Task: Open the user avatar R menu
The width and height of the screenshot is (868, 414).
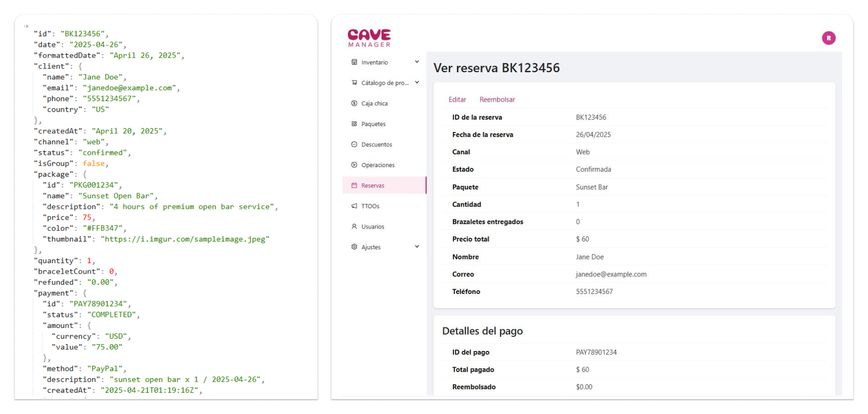Action: 828,38
